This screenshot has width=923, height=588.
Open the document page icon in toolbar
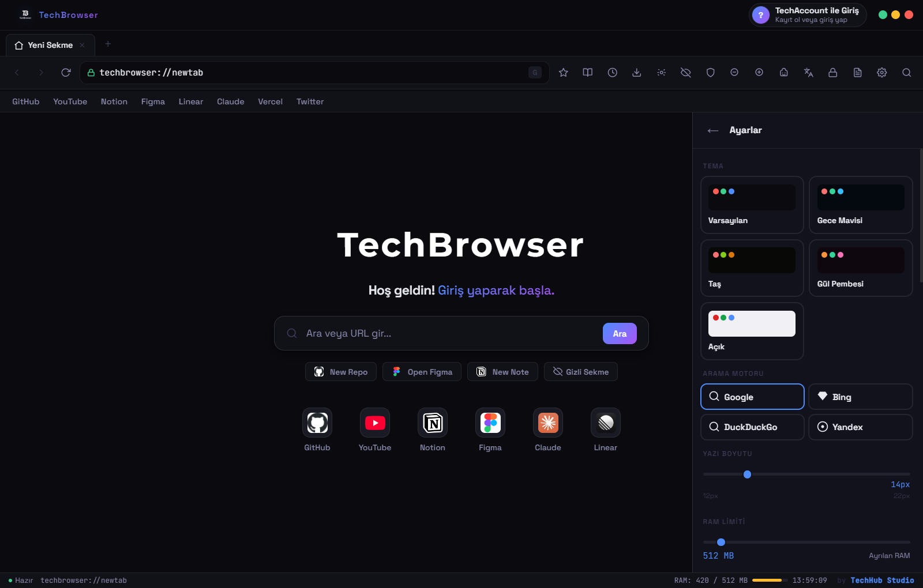coord(858,73)
